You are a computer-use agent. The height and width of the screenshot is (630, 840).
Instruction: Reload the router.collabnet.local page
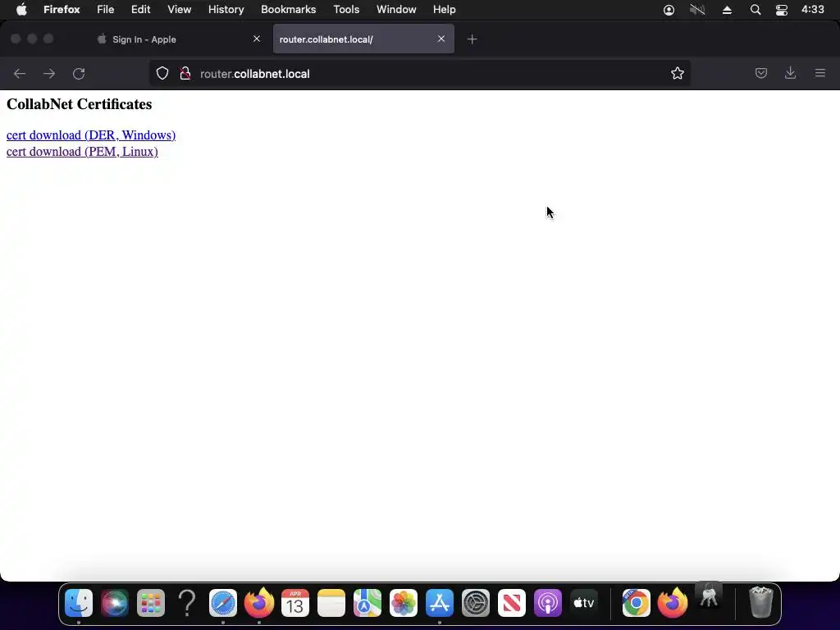coord(79,73)
